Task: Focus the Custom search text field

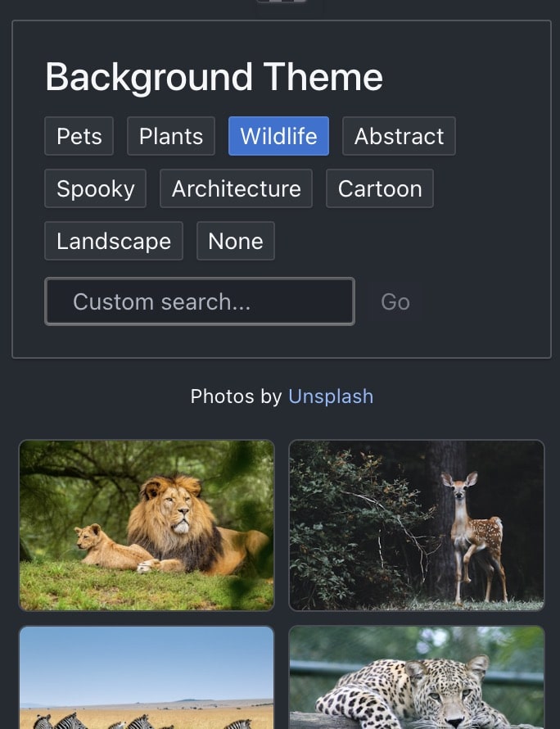Action: tap(200, 301)
